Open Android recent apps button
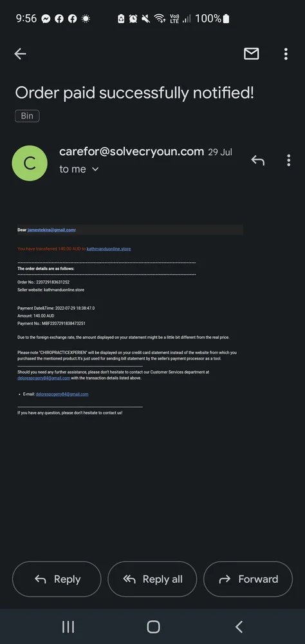This screenshot has width=305, height=644. [x=68, y=627]
